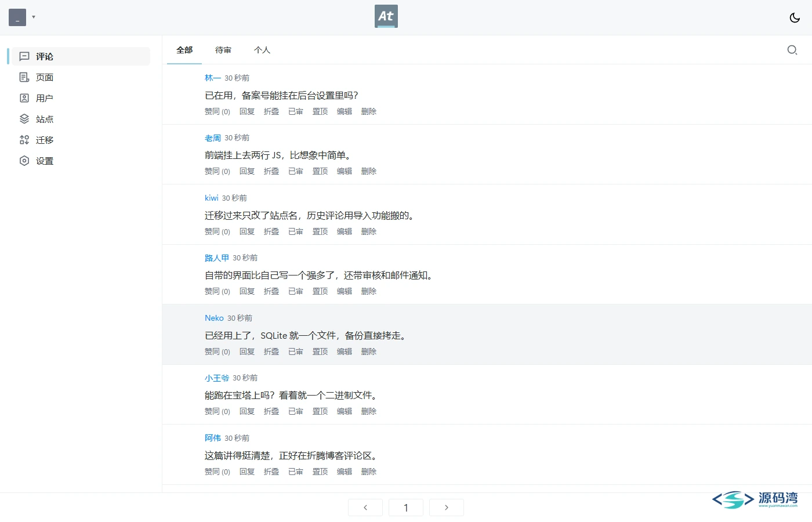The image size is (812, 522).
Task: Go to the previous page arrow
Action: [x=365, y=507]
